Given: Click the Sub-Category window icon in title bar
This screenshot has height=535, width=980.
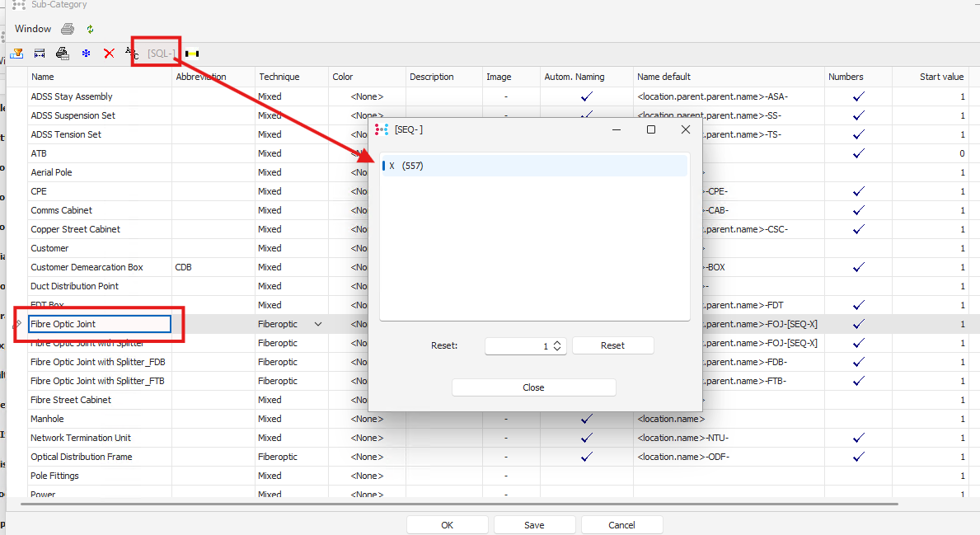Looking at the screenshot, I should (x=19, y=4).
